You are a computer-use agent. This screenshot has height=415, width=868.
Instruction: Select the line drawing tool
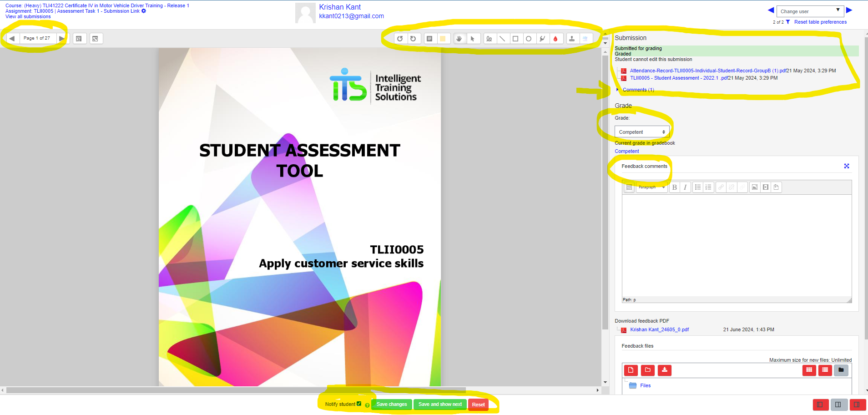coord(502,39)
